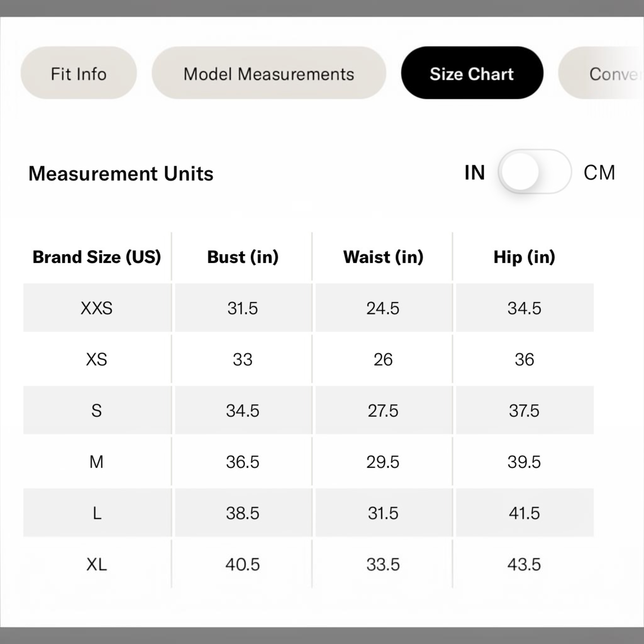Click the IN unit label

pos(475,173)
